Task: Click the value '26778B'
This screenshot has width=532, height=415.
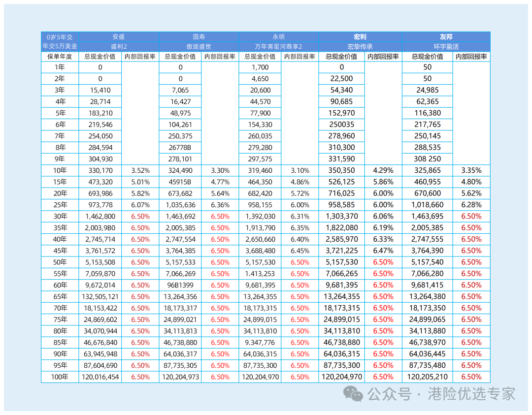Action: click(180, 148)
